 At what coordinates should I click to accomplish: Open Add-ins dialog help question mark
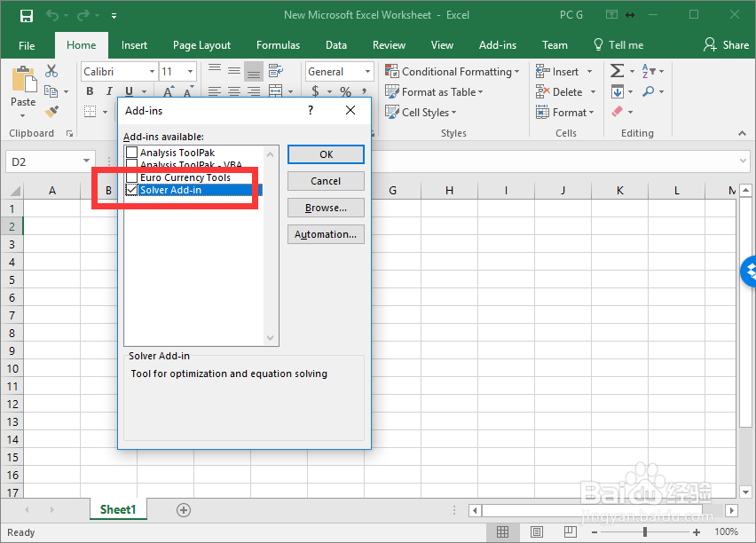coord(311,110)
